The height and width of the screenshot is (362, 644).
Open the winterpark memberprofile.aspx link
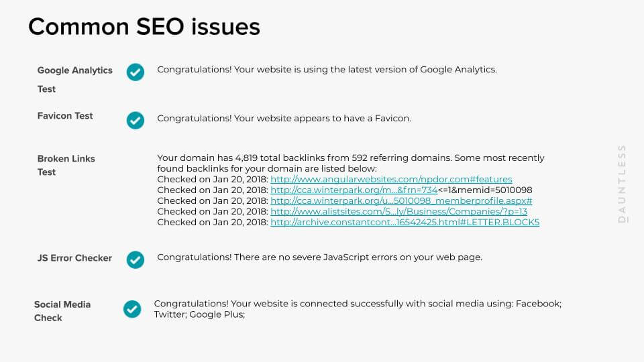tap(401, 201)
